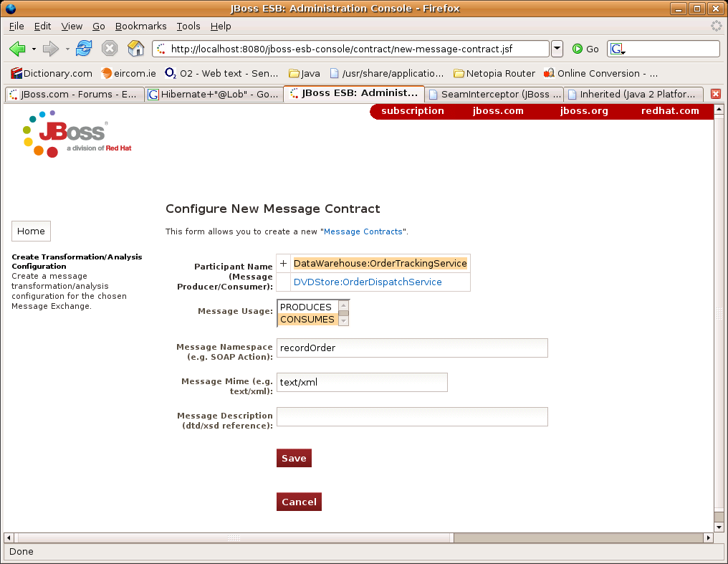Open the Tools menu
This screenshot has width=728, height=564.
click(x=188, y=26)
